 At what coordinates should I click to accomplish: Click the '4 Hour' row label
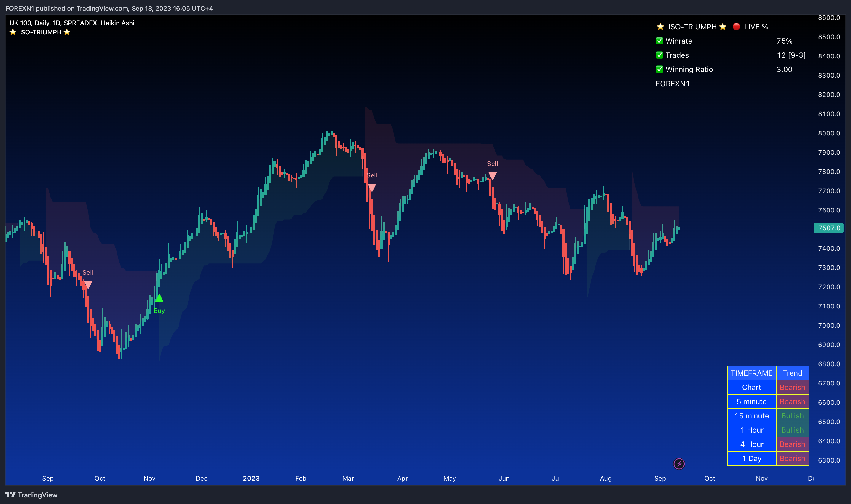751,444
